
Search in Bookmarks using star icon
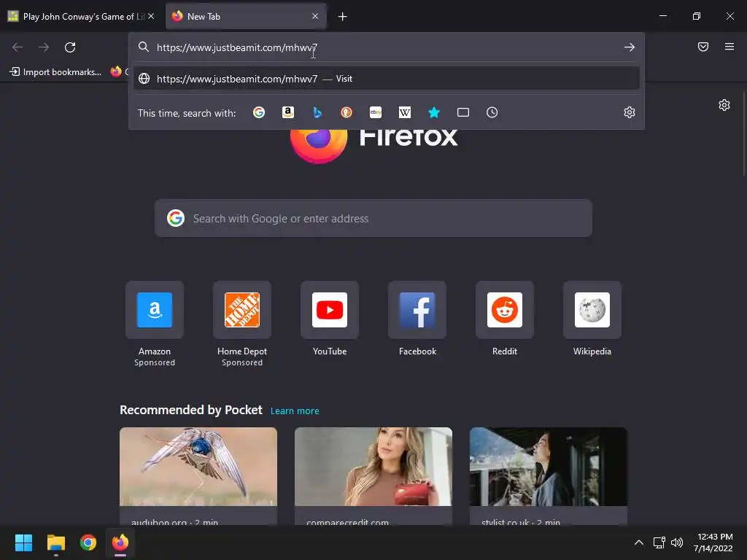tap(433, 112)
